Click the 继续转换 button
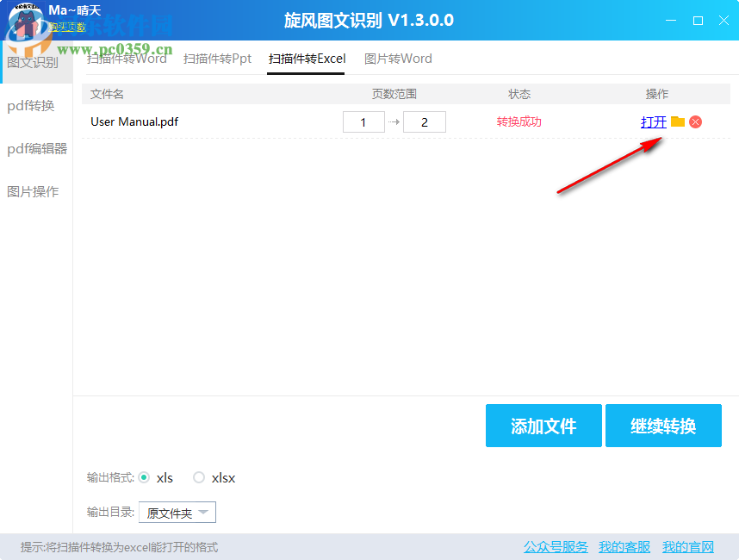Screen dimensions: 739x560 coord(663,426)
